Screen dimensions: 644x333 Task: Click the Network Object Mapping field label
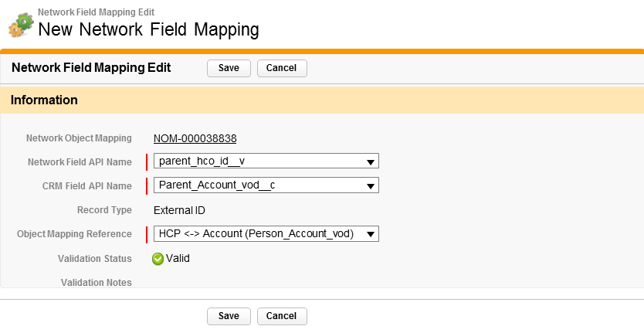[x=79, y=138]
